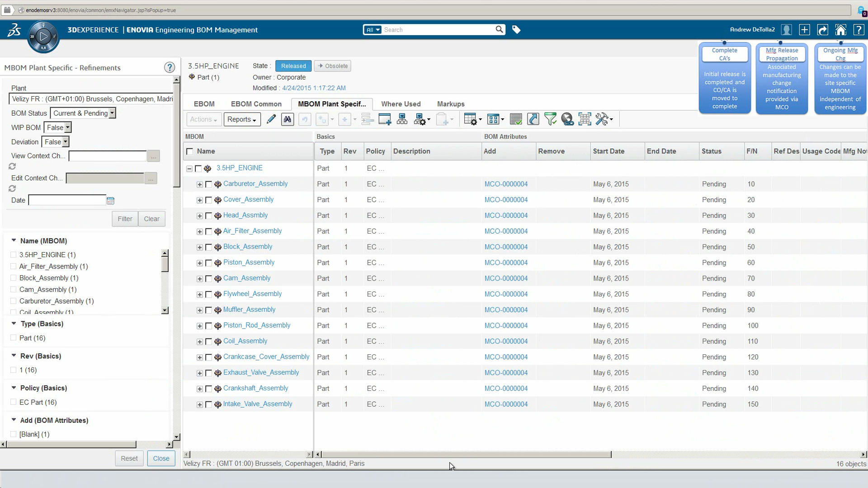The image size is (868, 488).
Task: Click refresh icon under View Context
Action: coord(12,167)
